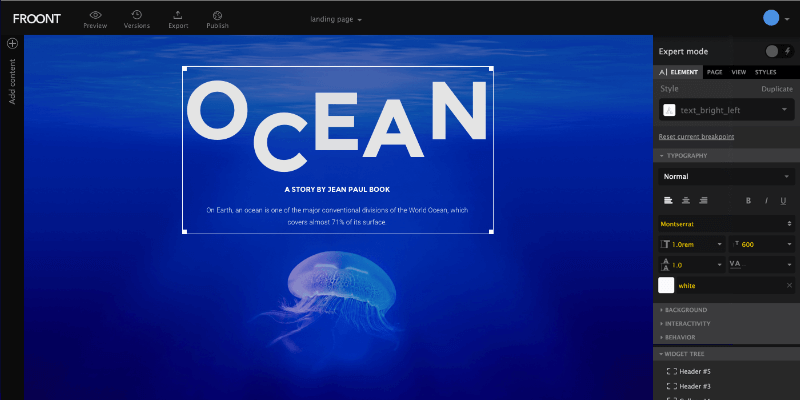
Task: Click the Export upload icon
Action: coord(178,15)
